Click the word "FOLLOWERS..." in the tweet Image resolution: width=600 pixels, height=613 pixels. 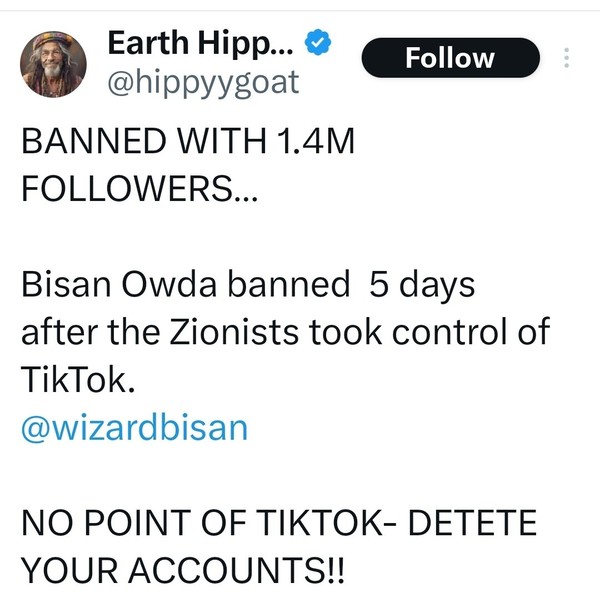pyautogui.click(x=138, y=188)
